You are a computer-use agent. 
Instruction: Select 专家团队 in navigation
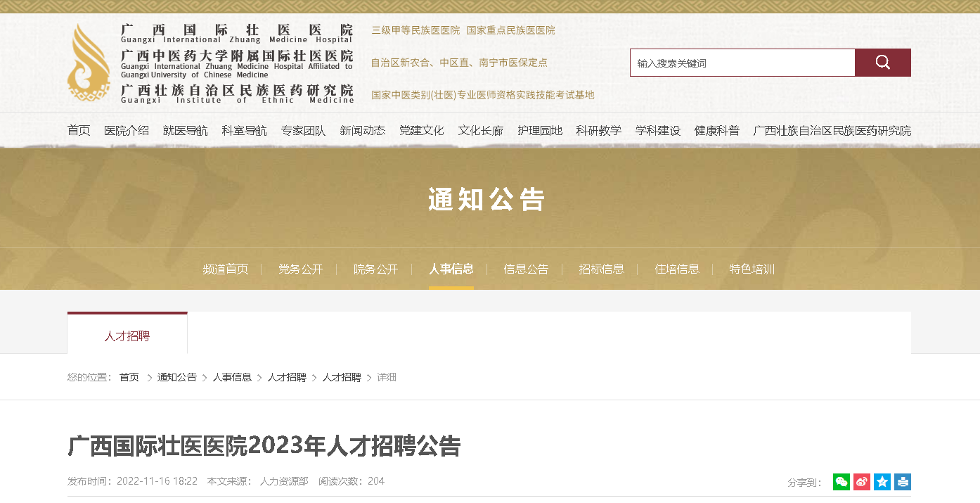click(304, 131)
